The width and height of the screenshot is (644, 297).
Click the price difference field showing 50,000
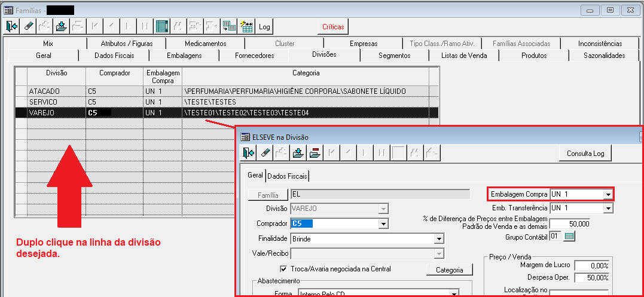pos(569,223)
